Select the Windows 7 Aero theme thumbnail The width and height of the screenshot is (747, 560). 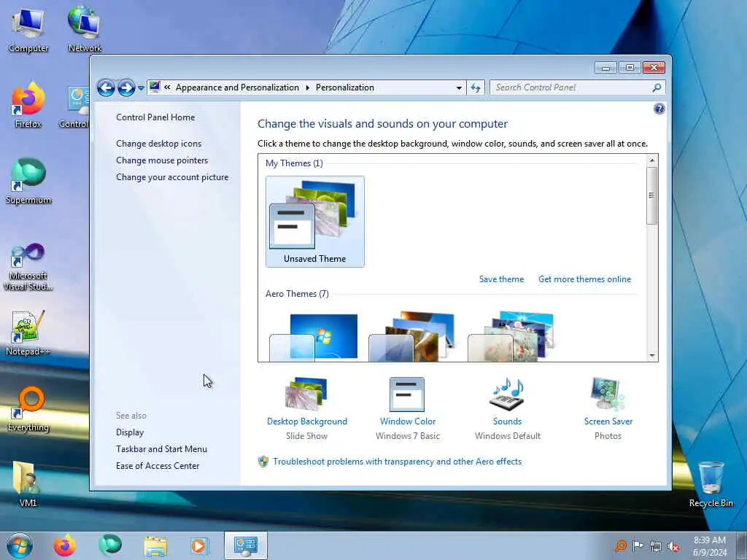click(314, 337)
